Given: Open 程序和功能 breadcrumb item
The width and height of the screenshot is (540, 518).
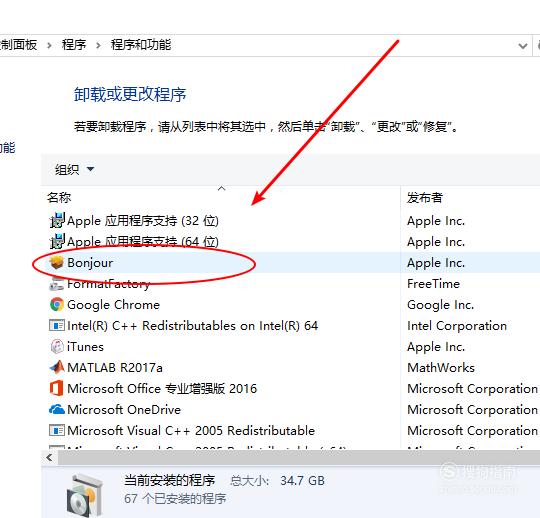Looking at the screenshot, I should pos(141,45).
